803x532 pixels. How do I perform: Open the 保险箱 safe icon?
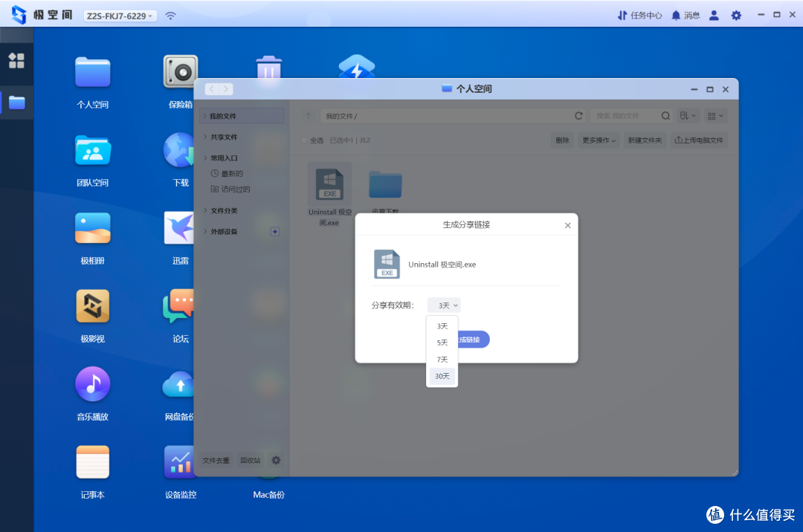click(x=180, y=72)
